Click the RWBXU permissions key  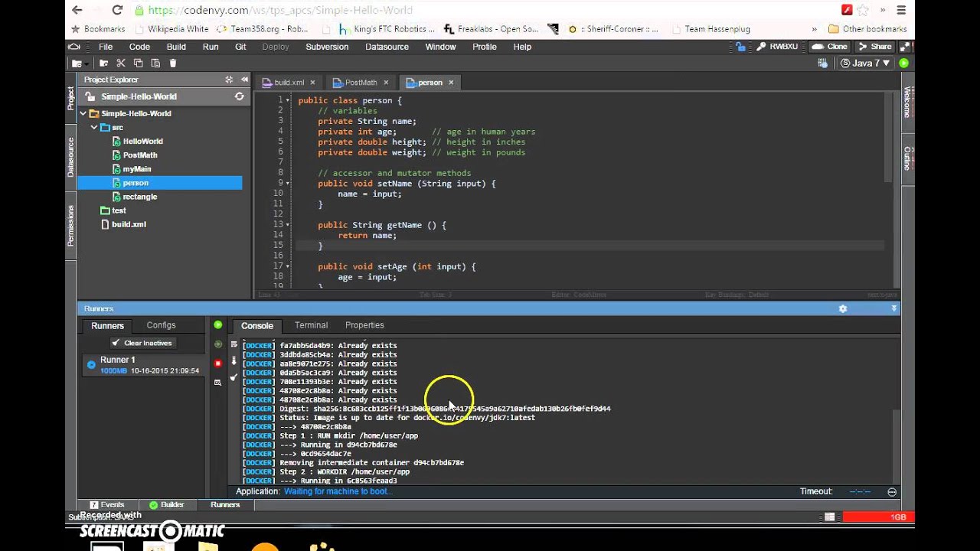[776, 47]
